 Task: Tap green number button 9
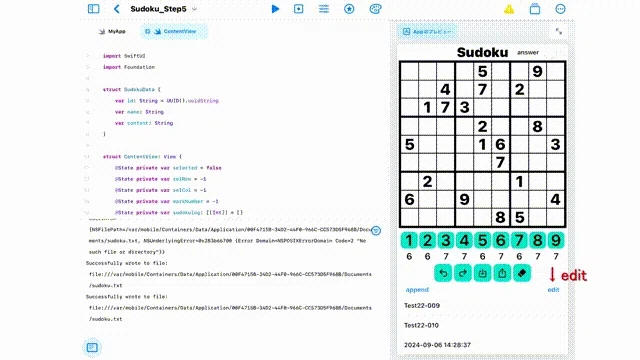click(x=556, y=240)
